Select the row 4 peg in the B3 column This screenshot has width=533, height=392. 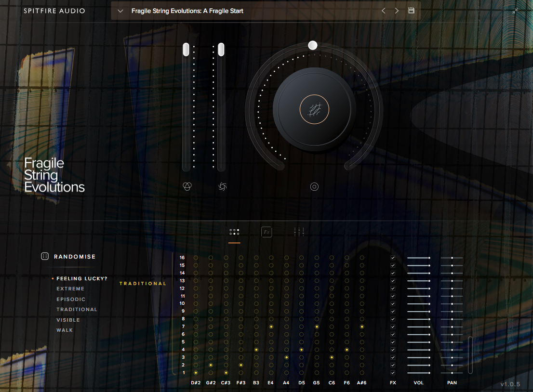point(256,350)
